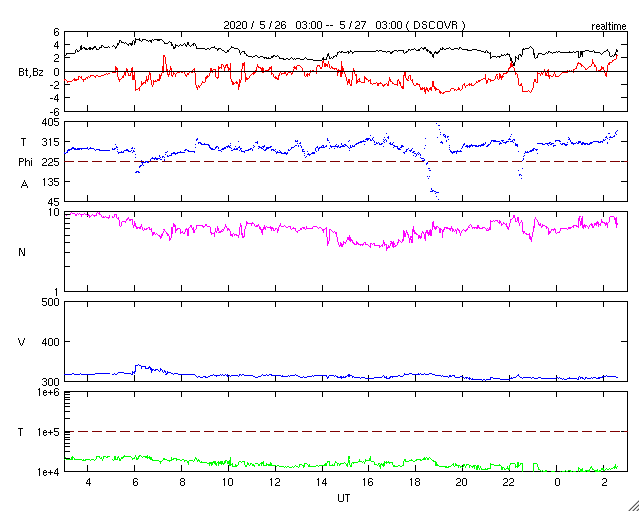The height and width of the screenshot is (512, 640).
Task: Click the 'UT' time axis label
Action: [x=344, y=498]
